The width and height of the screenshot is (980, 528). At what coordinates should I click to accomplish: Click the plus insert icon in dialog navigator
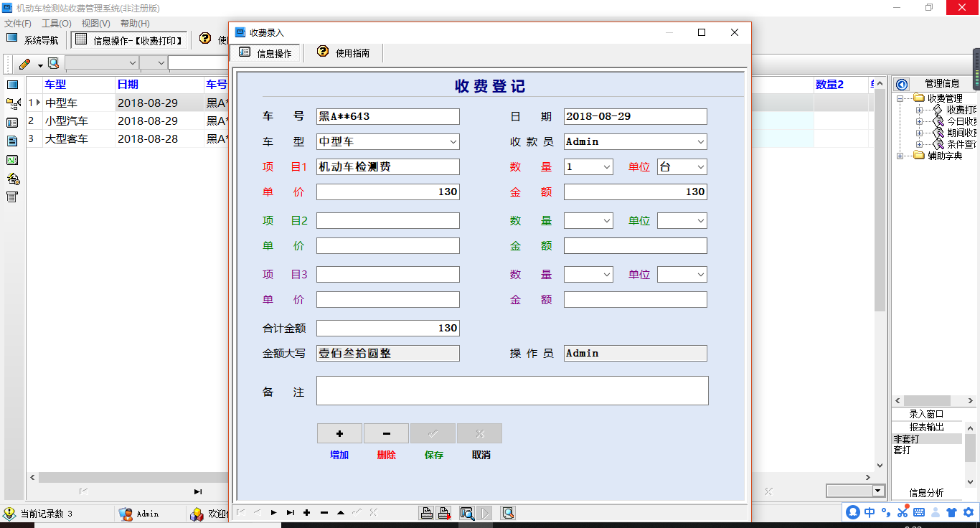306,512
